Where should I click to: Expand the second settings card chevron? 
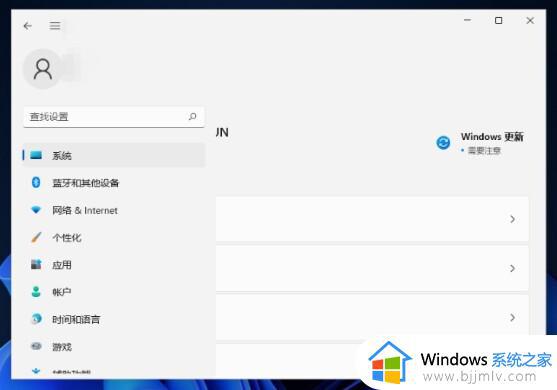(512, 268)
